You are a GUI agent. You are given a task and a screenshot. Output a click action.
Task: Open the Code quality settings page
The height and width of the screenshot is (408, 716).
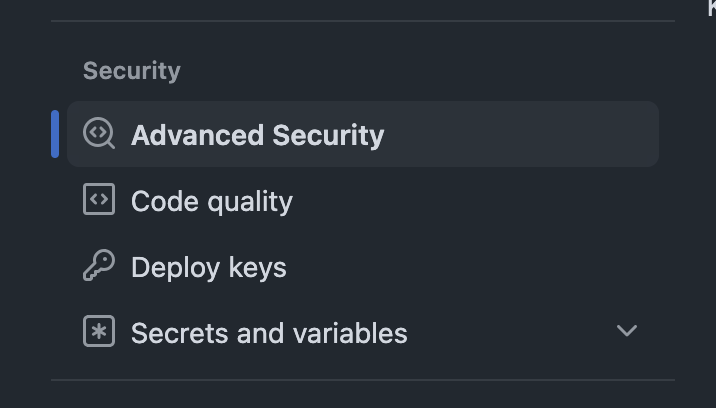pos(211,201)
